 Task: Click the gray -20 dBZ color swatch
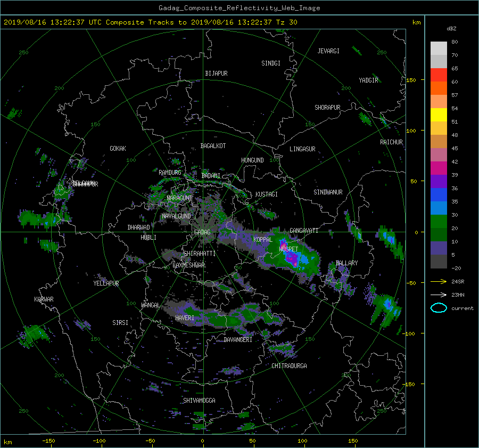(x=439, y=262)
